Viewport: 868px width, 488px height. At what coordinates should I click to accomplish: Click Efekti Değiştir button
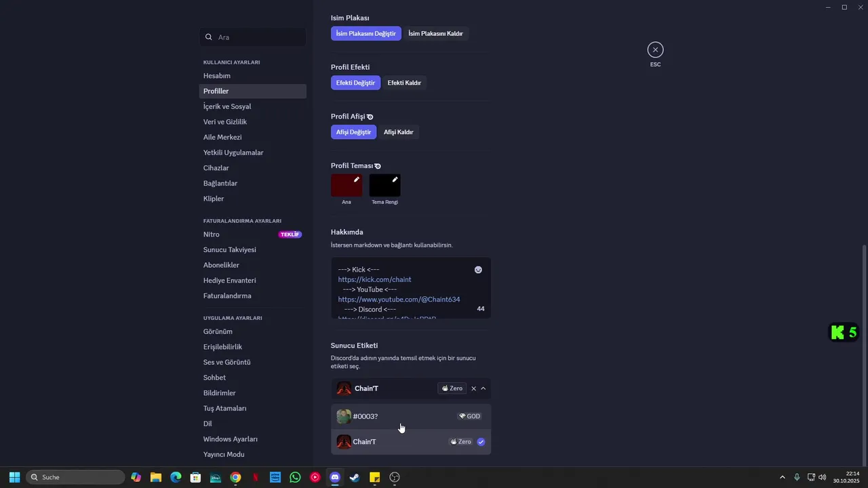coord(355,83)
